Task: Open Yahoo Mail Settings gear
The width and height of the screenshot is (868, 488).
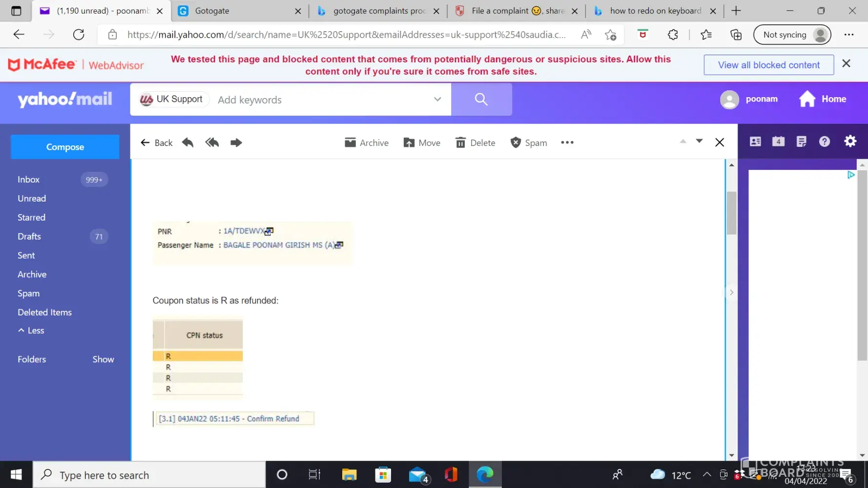Action: (x=850, y=142)
